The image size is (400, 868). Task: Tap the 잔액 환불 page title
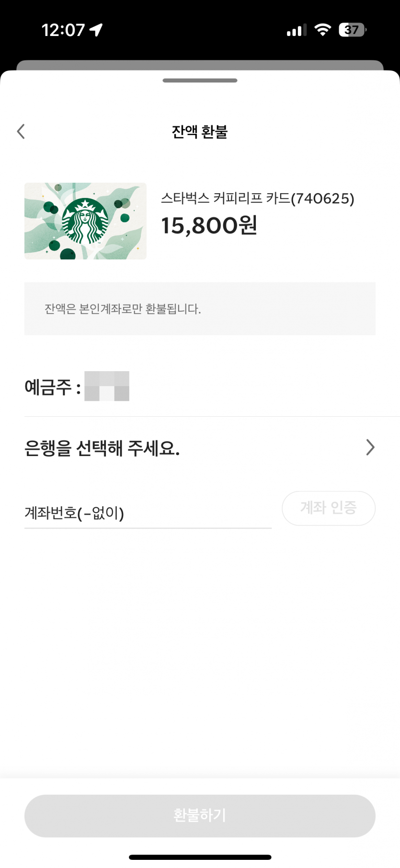pos(200,131)
